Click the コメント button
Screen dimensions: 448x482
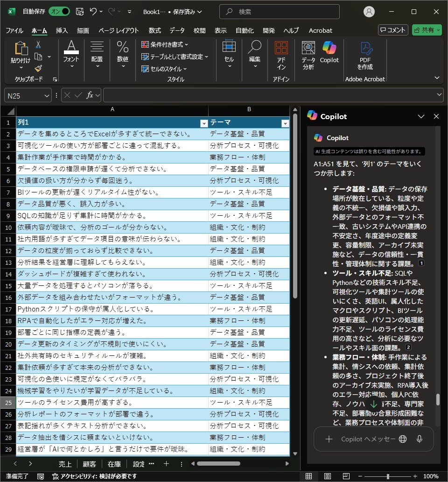tap(393, 30)
